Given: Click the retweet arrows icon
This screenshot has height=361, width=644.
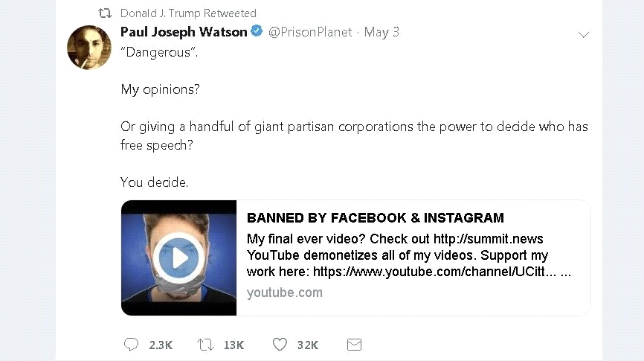Looking at the screenshot, I should tap(205, 344).
